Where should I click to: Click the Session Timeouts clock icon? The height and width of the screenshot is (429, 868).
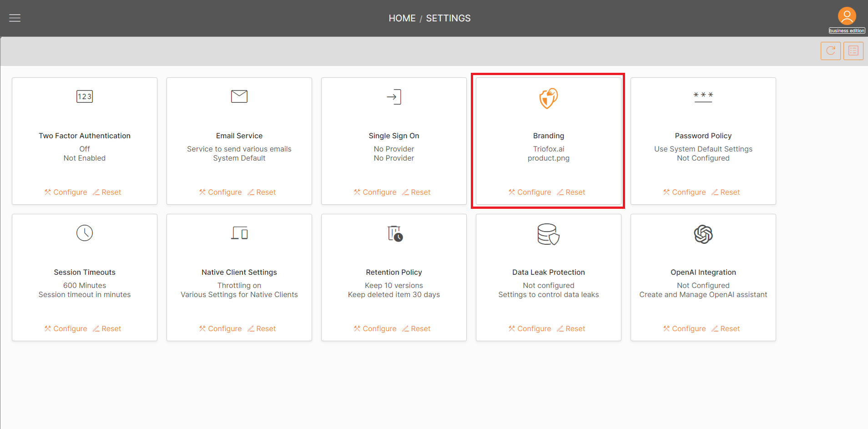(x=85, y=233)
